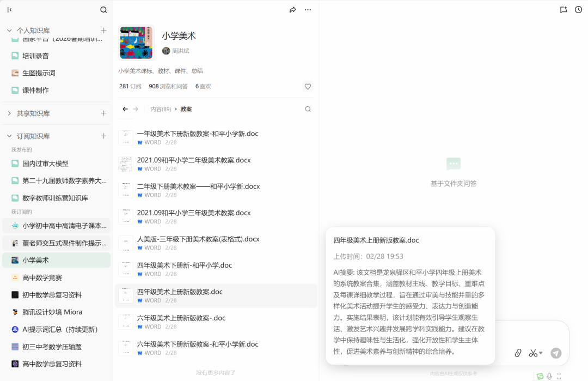Open the more options ellipsis menu

pyautogui.click(x=308, y=10)
